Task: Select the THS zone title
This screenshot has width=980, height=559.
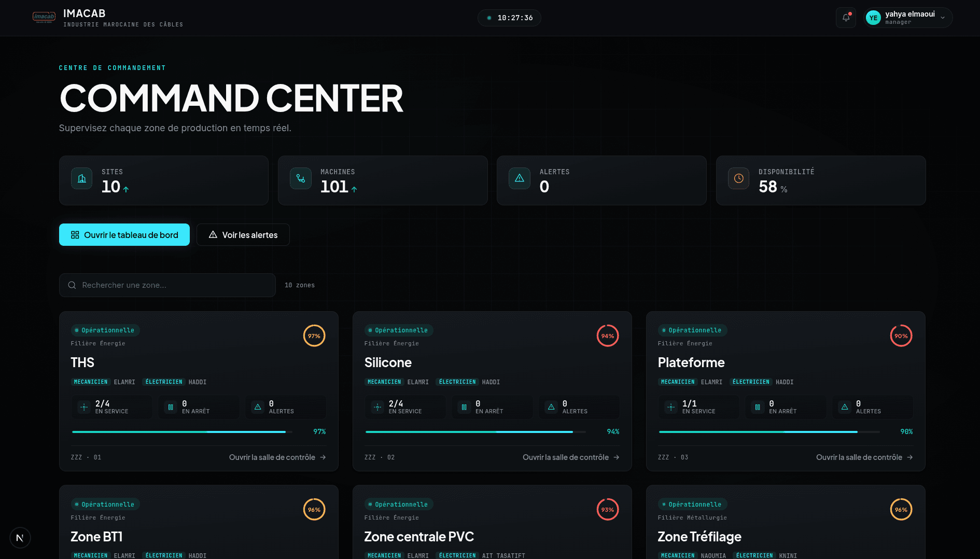Action: coord(82,362)
